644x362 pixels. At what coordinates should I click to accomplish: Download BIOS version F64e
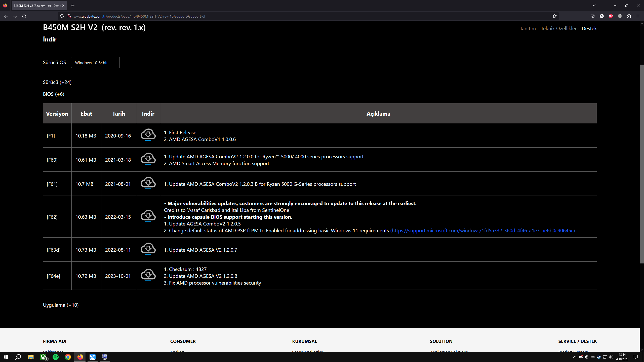coord(148,275)
